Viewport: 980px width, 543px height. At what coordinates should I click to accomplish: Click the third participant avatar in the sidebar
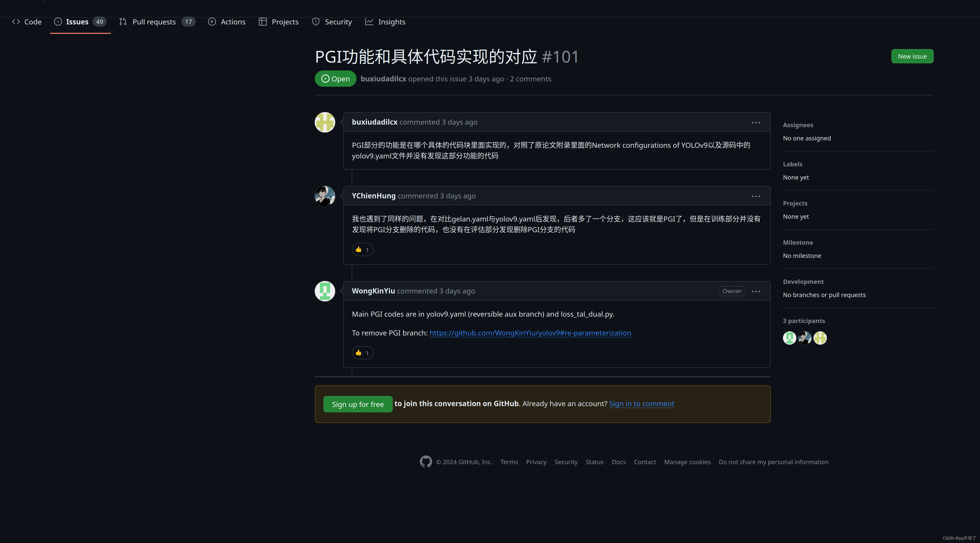(820, 338)
